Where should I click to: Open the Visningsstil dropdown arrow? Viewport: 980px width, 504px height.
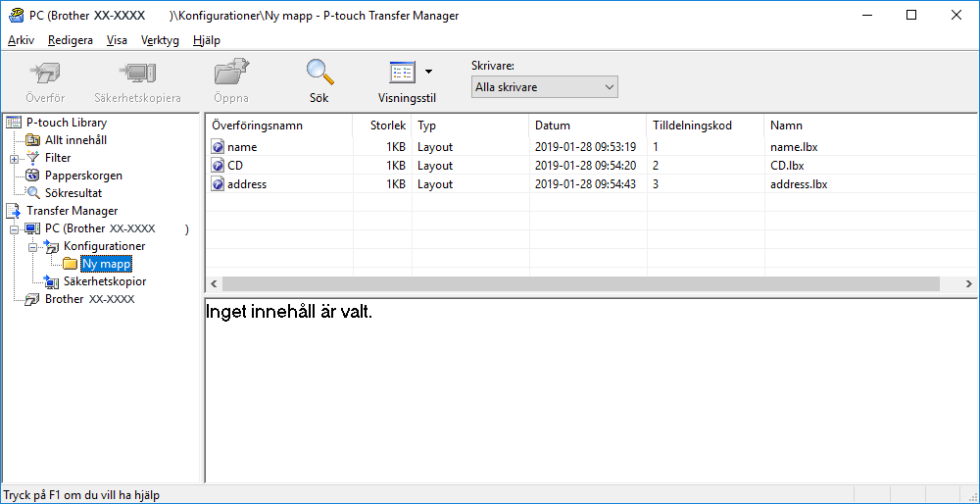click(x=428, y=72)
